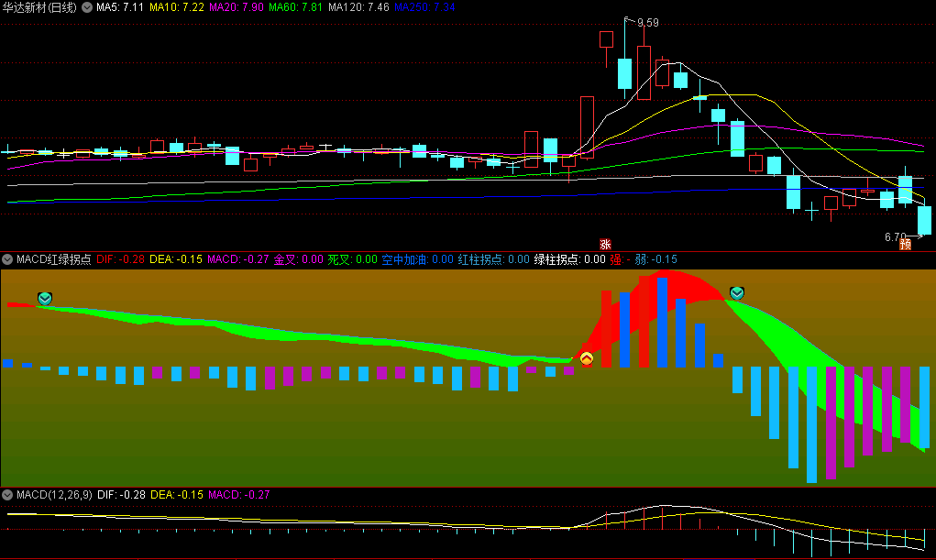Open the dropdown beside MACD红绿拐点 indicator name

[x=7, y=259]
